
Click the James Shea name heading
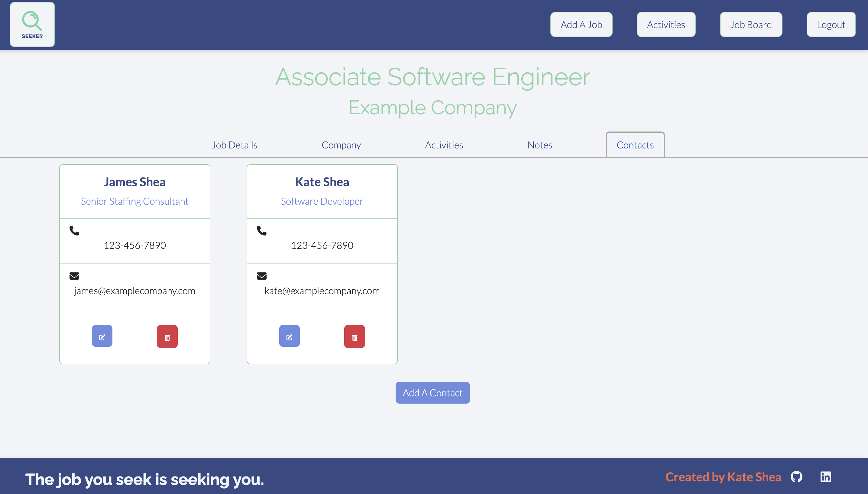134,182
